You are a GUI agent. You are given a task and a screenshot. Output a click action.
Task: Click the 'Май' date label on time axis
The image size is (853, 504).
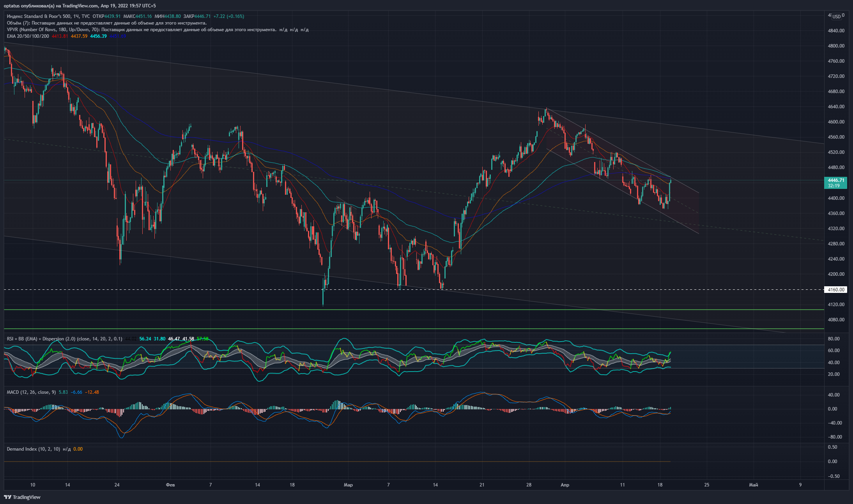(x=754, y=485)
